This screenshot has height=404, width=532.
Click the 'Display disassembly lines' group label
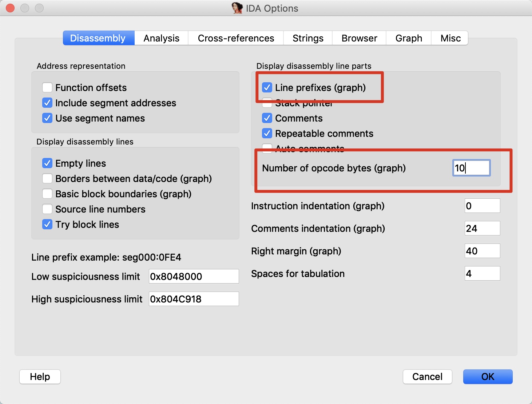(85, 142)
